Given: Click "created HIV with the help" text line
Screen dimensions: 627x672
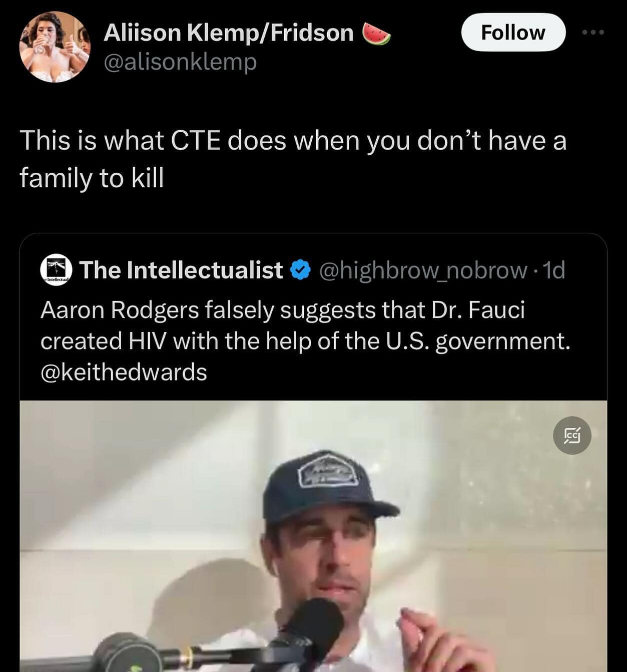Looking at the screenshot, I should pyautogui.click(x=305, y=341).
